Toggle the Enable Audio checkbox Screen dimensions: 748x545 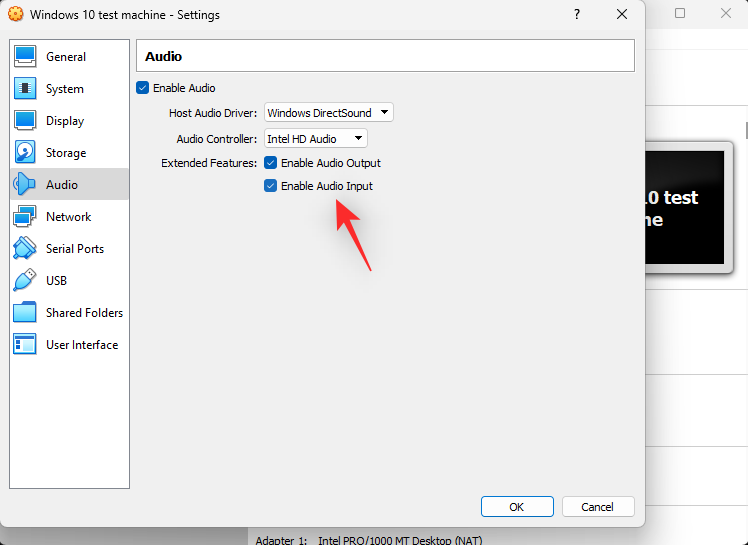[143, 88]
